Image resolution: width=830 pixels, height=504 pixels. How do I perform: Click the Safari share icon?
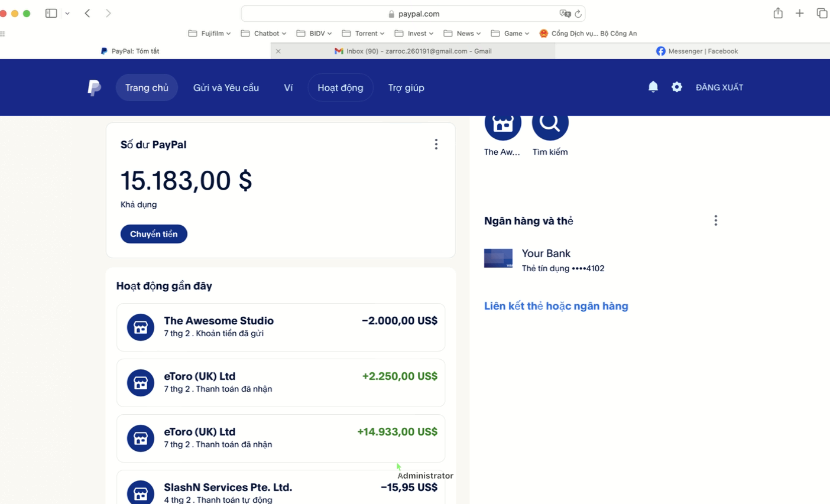click(778, 13)
